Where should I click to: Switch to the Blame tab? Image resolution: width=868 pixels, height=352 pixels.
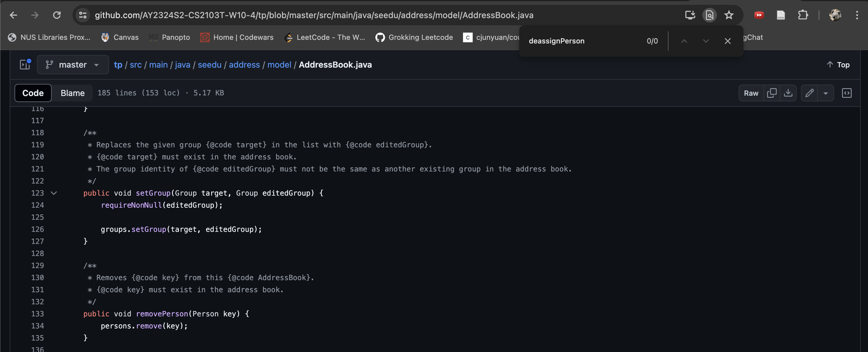(x=73, y=93)
